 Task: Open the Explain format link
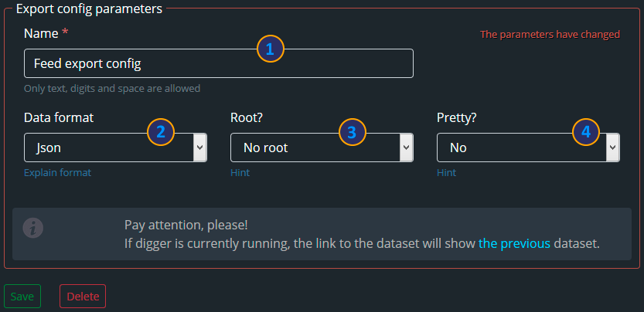(57, 173)
